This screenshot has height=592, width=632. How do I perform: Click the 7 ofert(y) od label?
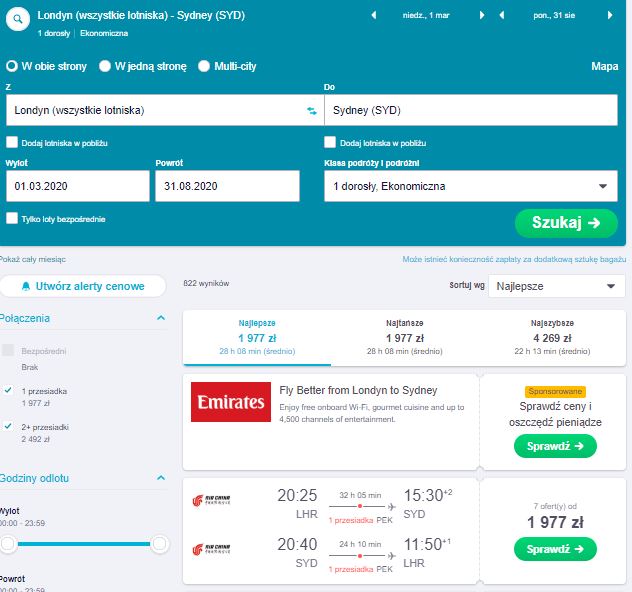click(555, 506)
